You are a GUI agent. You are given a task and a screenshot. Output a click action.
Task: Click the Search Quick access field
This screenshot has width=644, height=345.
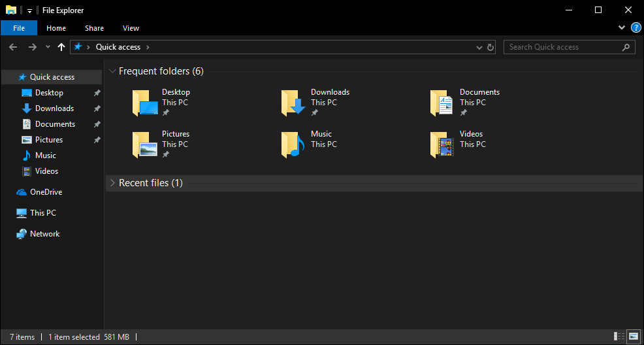(562, 47)
